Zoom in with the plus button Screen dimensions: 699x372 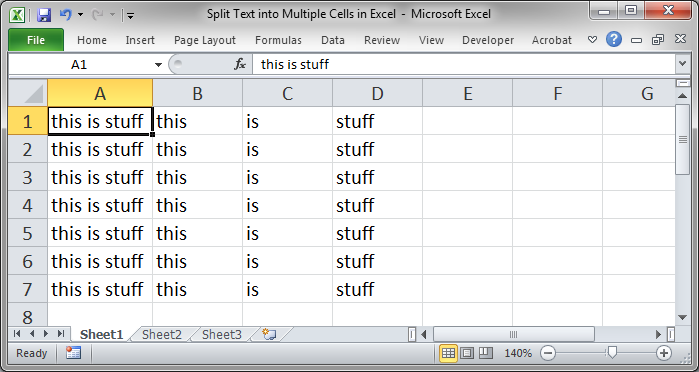(x=664, y=353)
